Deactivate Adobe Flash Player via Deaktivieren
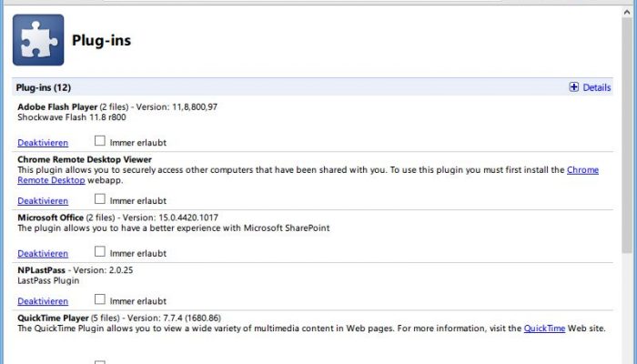Screen dimensions: 637x364 coord(43,143)
